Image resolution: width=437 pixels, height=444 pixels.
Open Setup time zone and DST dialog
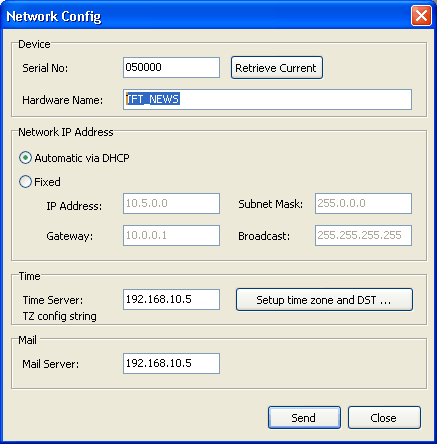click(324, 300)
